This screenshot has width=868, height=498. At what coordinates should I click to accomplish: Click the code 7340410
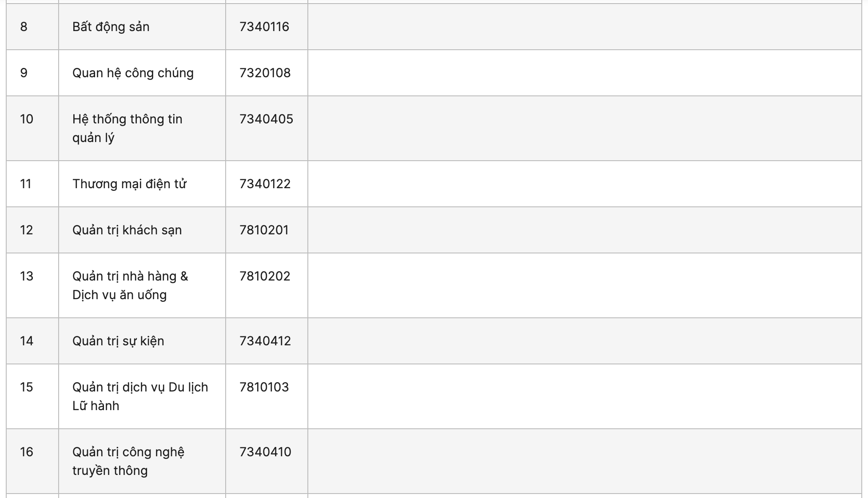pos(265,452)
